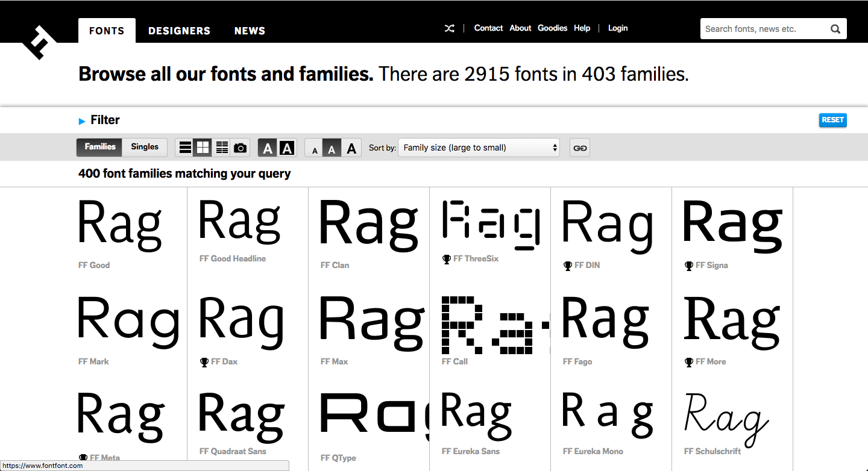Click trophy icon next to FF More

[689, 362]
